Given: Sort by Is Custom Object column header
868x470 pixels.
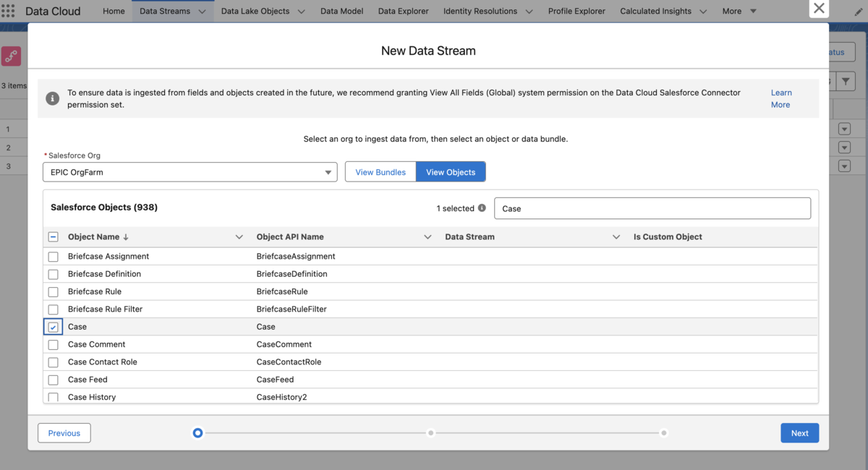Looking at the screenshot, I should [668, 237].
